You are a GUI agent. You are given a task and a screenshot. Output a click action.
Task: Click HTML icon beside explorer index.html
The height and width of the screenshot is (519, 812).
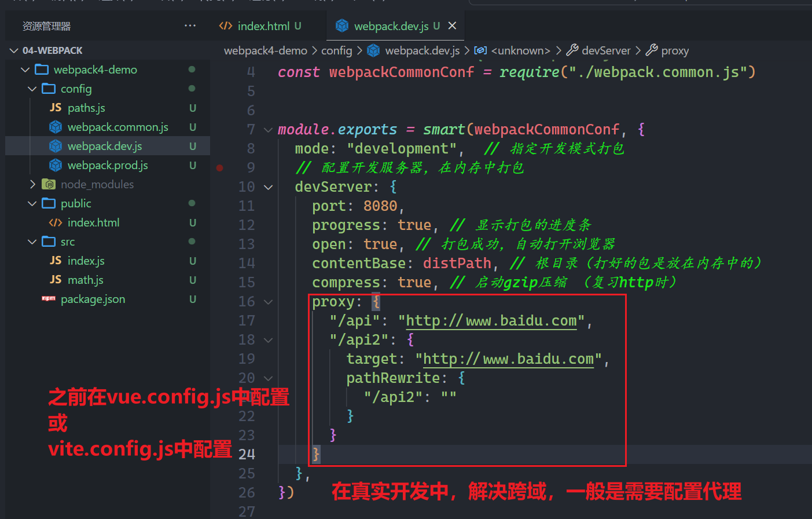[x=56, y=222]
